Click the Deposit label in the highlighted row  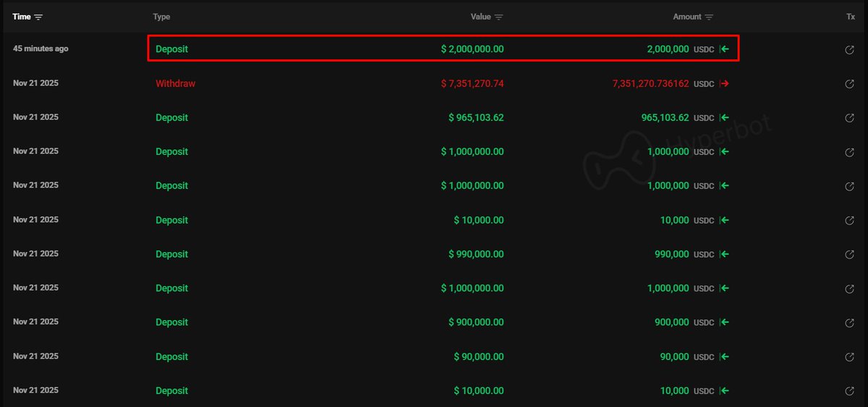point(171,49)
